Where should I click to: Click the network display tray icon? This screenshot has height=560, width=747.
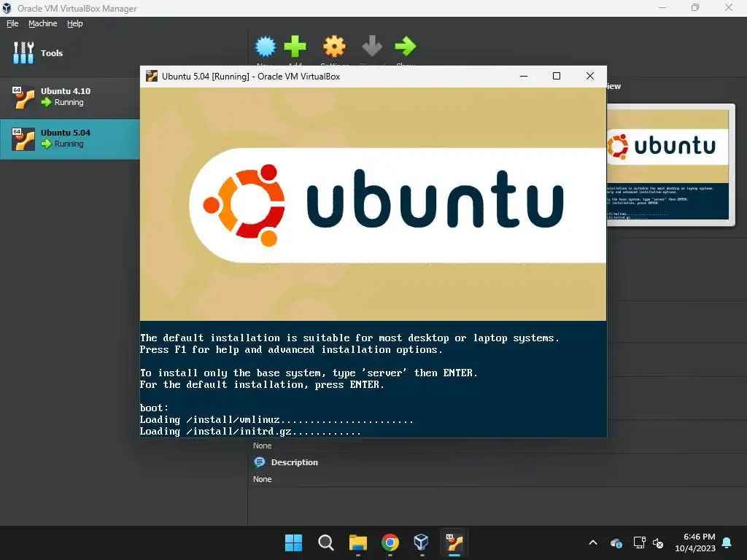point(639,542)
